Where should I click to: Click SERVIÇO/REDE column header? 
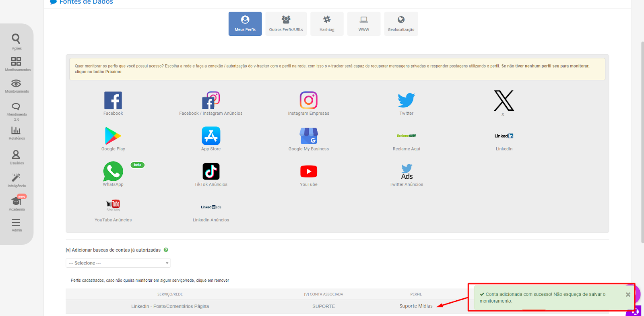tap(170, 294)
